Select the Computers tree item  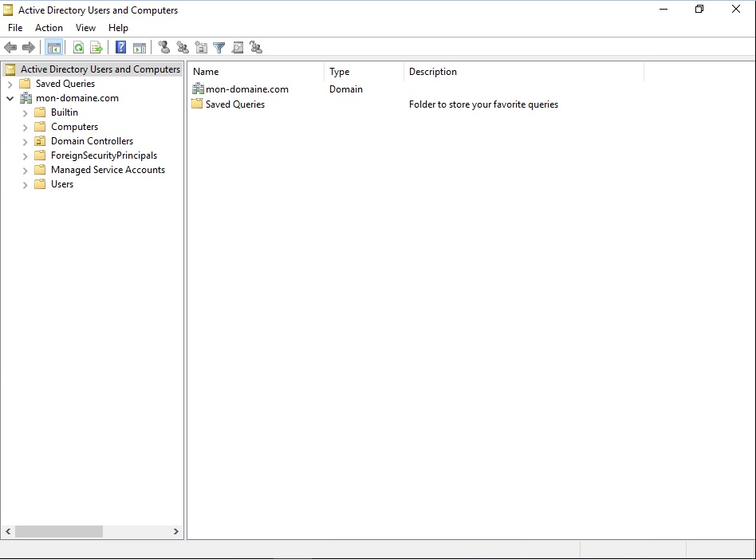click(75, 126)
